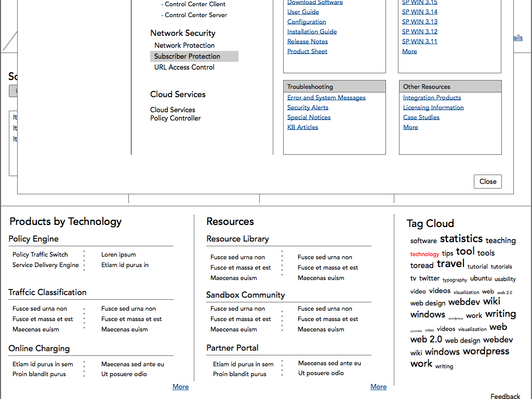This screenshot has width=532, height=399.
Task: Click the tutorial tag
Action: click(477, 267)
